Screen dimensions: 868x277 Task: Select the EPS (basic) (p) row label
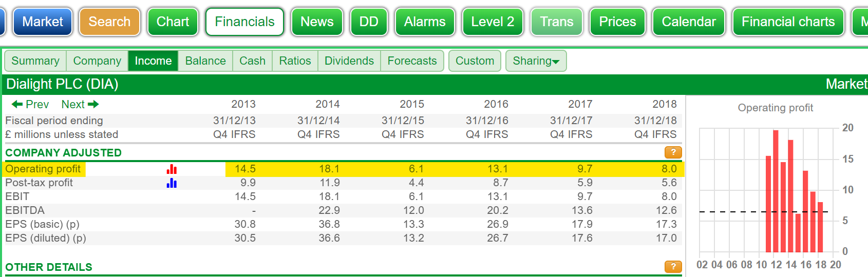point(43,224)
